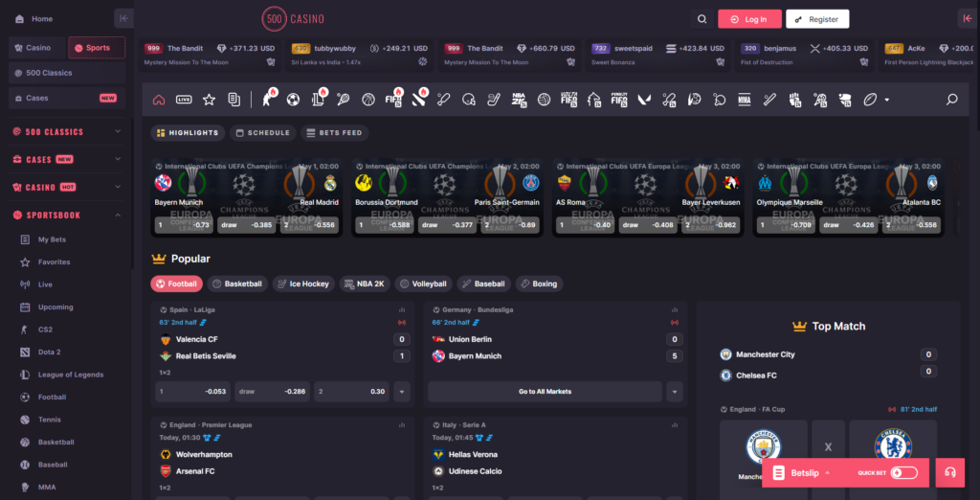Click Go to All Markets button
This screenshot has width=980, height=500.
tap(545, 392)
